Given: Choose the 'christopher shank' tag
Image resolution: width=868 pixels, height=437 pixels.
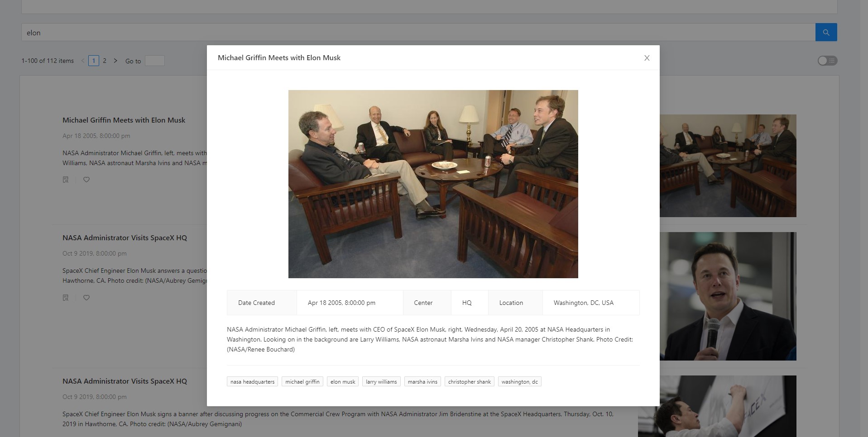Looking at the screenshot, I should (469, 382).
